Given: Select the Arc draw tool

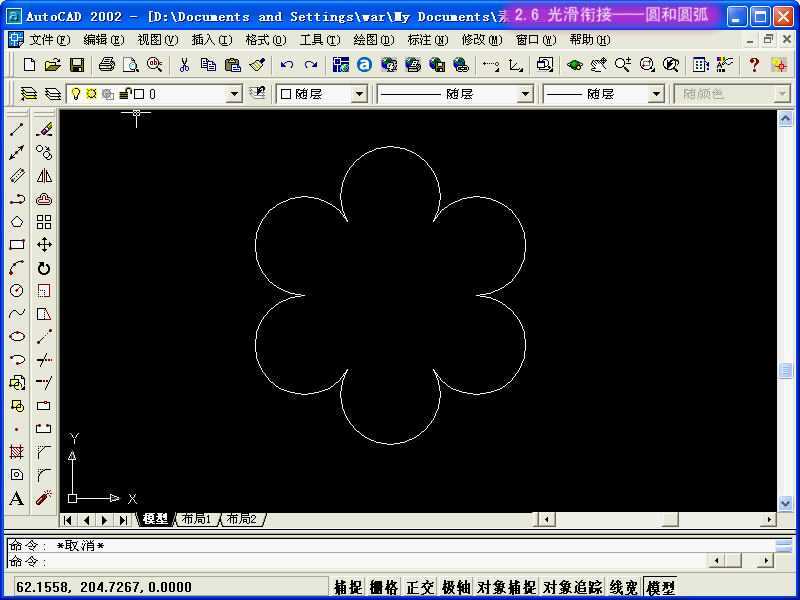Looking at the screenshot, I should tap(17, 267).
